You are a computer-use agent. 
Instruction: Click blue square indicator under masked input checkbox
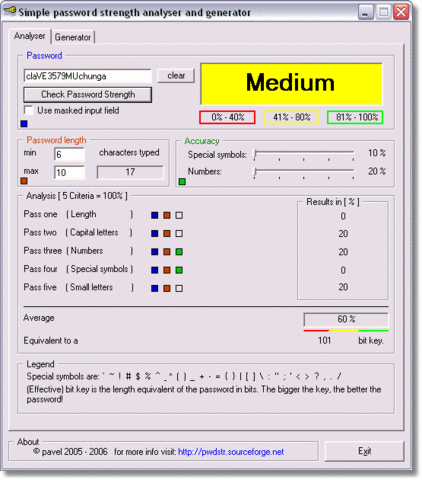(x=24, y=124)
